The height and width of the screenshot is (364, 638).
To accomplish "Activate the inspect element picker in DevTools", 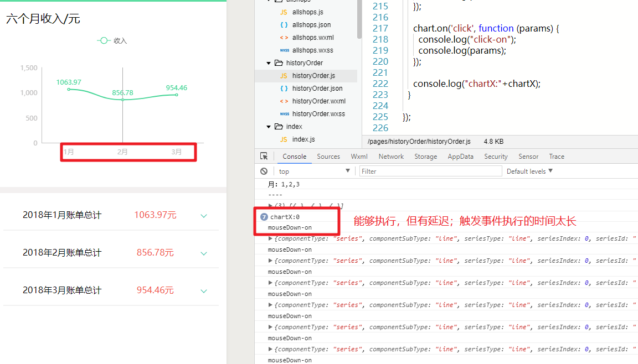I will point(264,157).
